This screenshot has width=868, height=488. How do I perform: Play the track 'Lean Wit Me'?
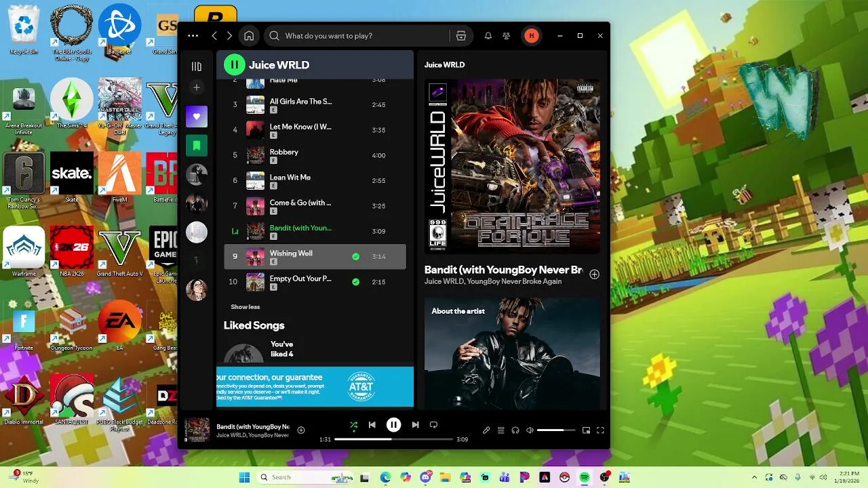pos(315,180)
